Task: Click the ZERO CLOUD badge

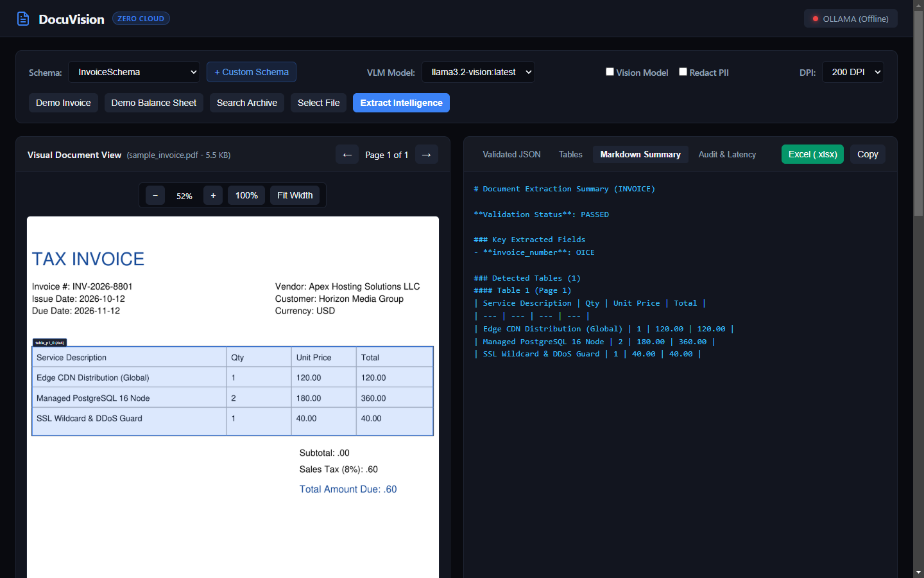Action: tap(141, 19)
